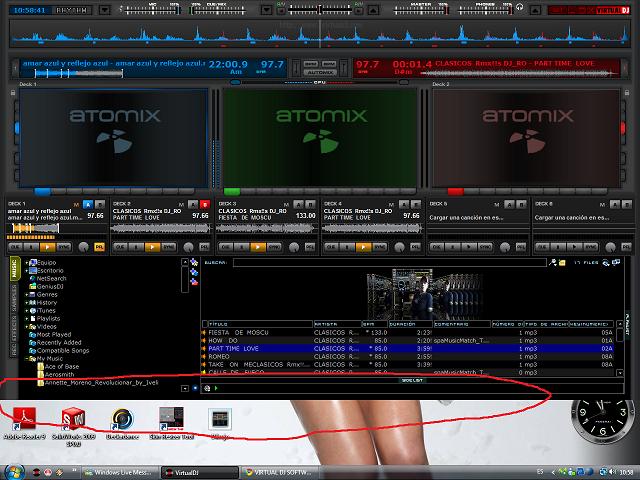
Task: Expand the Playlists tree node
Action: coord(27,318)
